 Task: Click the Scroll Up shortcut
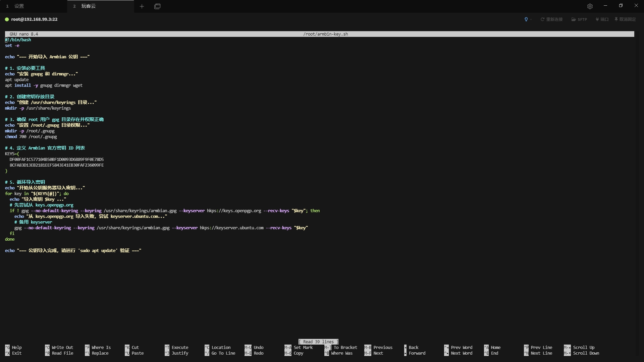pos(579,348)
